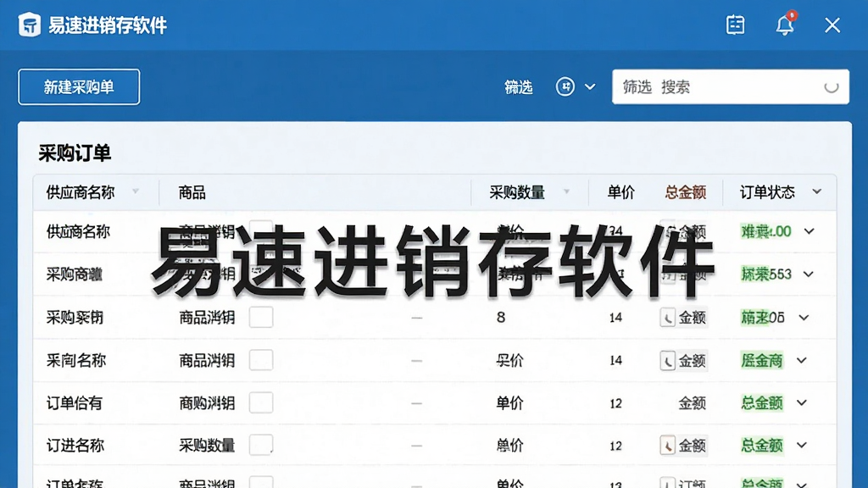Click the 筛选 label in the toolbar

(x=518, y=87)
